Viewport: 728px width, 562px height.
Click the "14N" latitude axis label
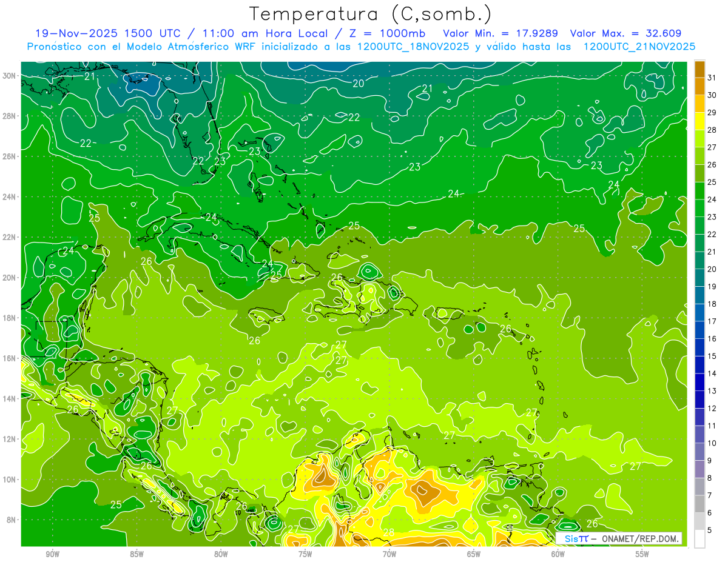point(9,399)
